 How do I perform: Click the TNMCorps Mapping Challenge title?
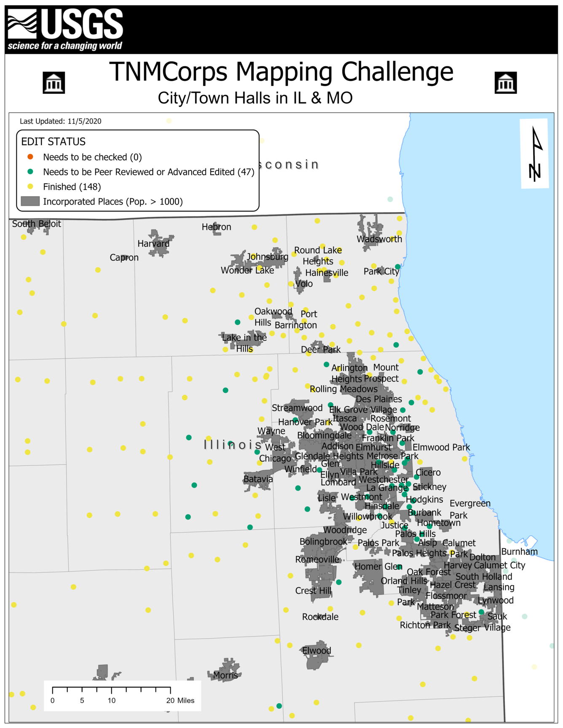pyautogui.click(x=281, y=72)
